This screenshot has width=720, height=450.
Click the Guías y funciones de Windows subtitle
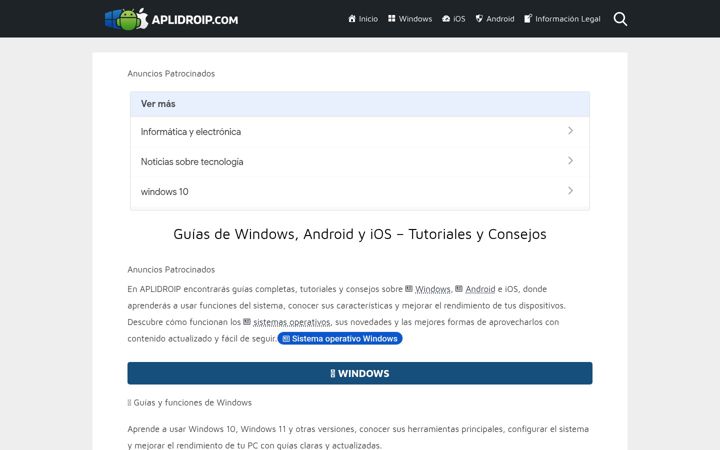(190, 403)
